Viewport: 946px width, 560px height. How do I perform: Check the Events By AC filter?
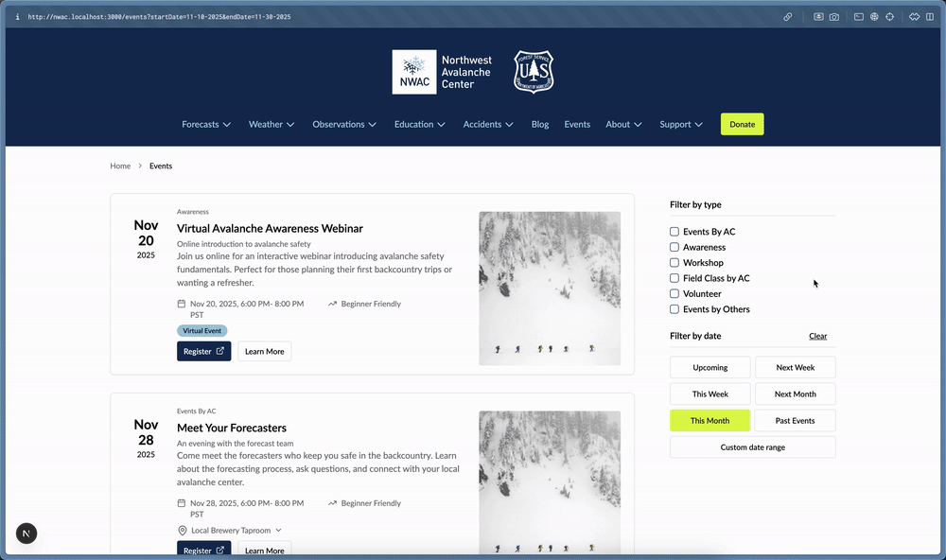[x=674, y=232]
